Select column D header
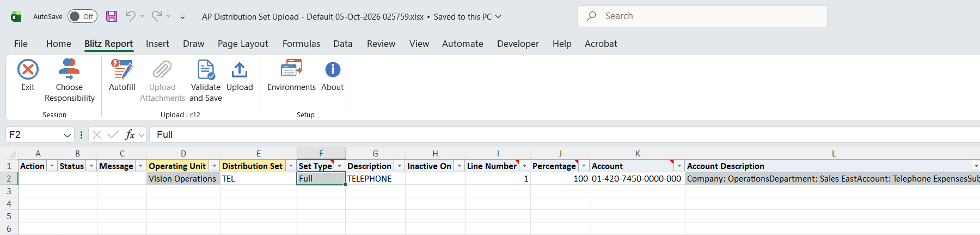This screenshot has height=235, width=980. [183, 154]
